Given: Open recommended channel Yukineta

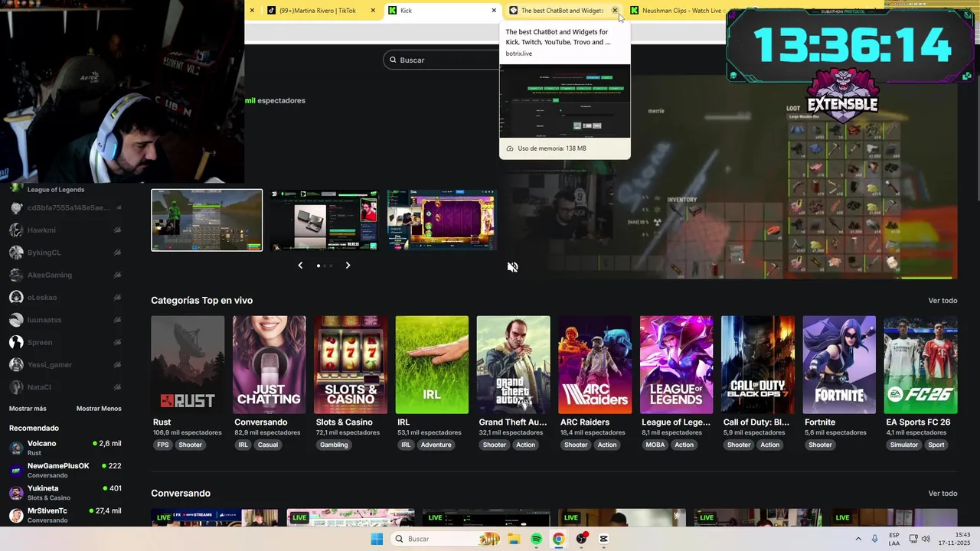Looking at the screenshot, I should pyautogui.click(x=66, y=493).
